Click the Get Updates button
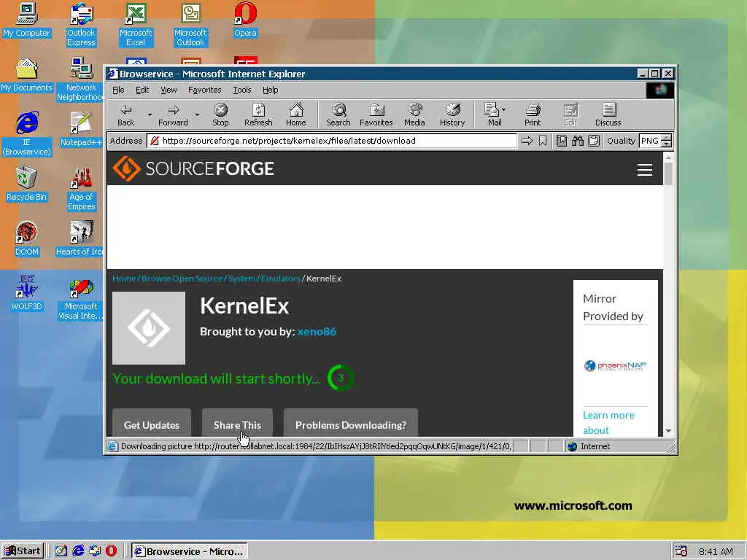 152,423
